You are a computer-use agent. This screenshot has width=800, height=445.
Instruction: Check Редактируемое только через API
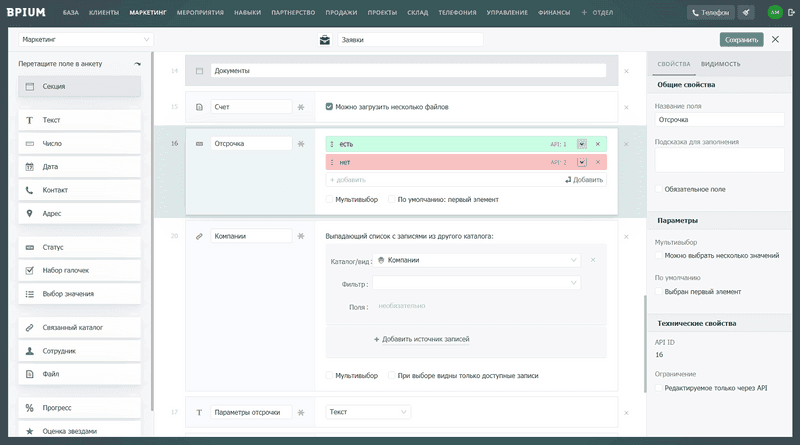click(659, 388)
